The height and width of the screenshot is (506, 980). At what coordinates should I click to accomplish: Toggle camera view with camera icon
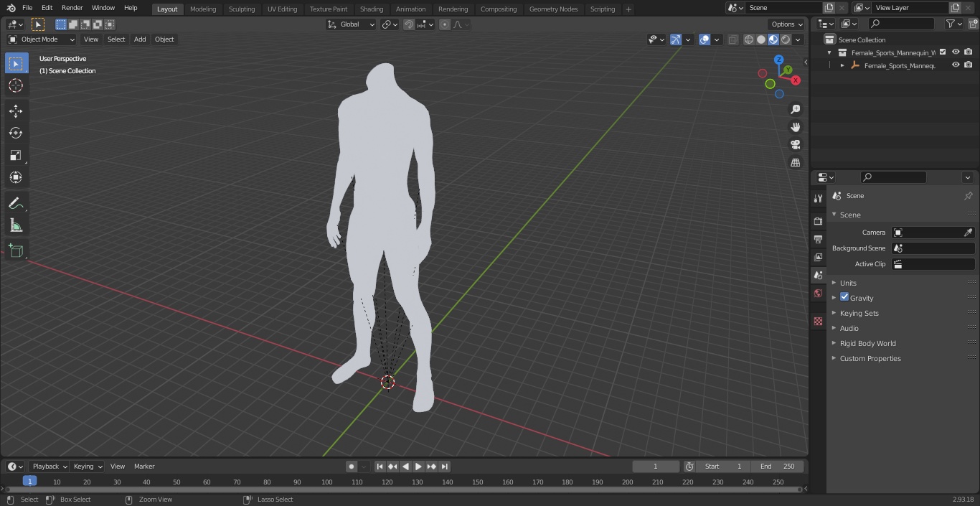[x=796, y=145]
